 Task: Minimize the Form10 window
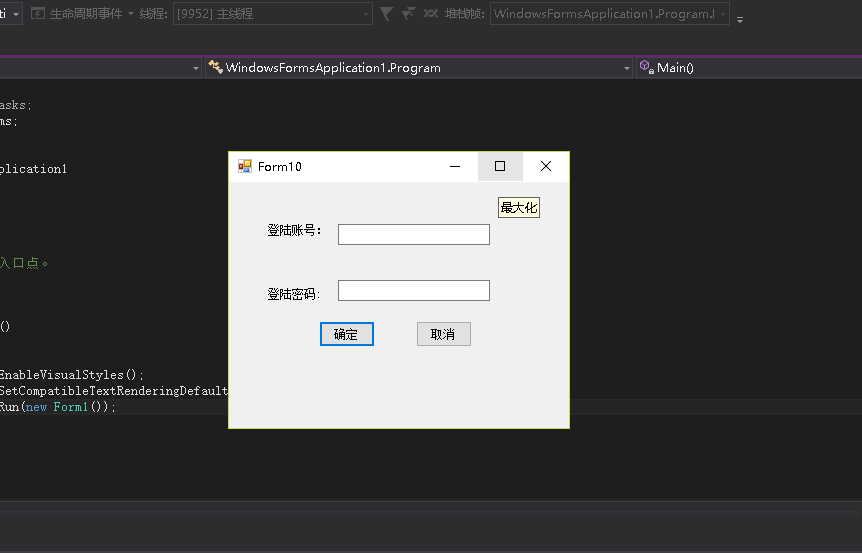click(x=455, y=166)
